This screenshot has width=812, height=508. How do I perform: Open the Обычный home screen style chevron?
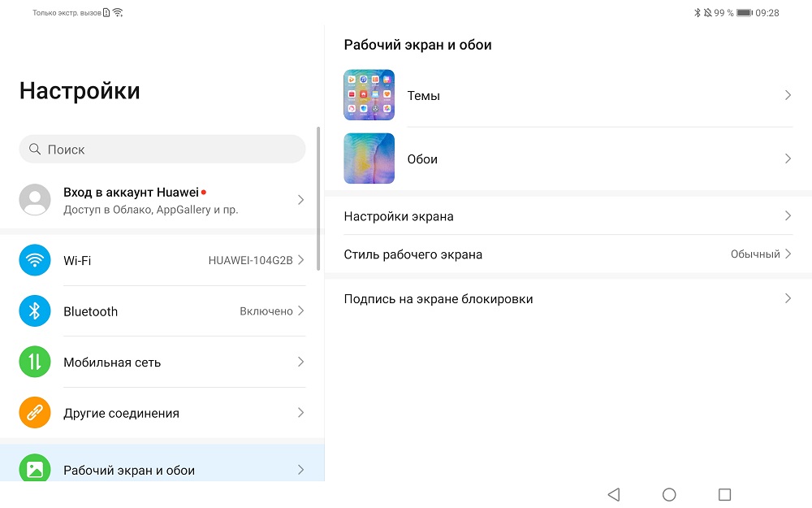[788, 254]
